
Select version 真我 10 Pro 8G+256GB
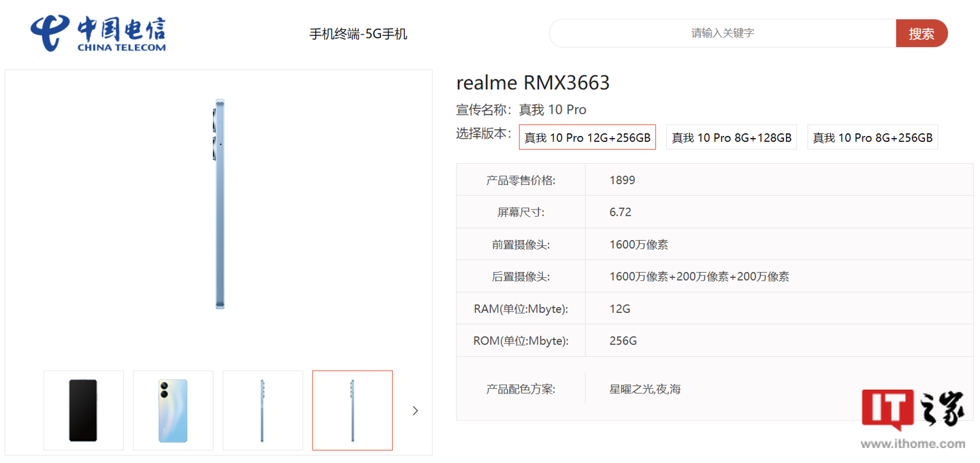pos(872,137)
